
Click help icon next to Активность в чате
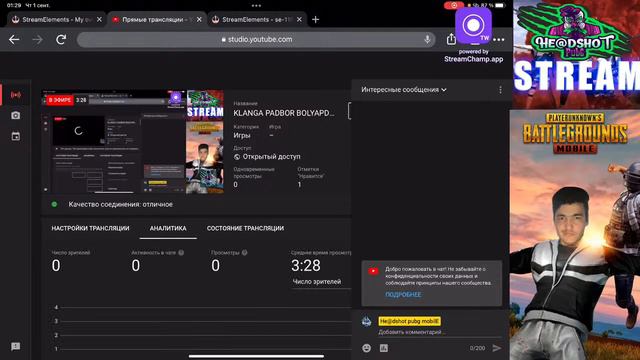pos(181,253)
